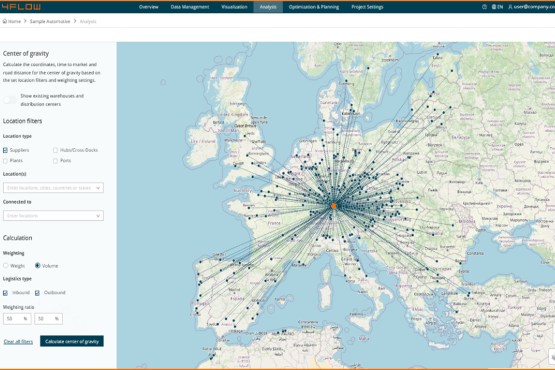Click the Weighting ratio label

click(18, 307)
